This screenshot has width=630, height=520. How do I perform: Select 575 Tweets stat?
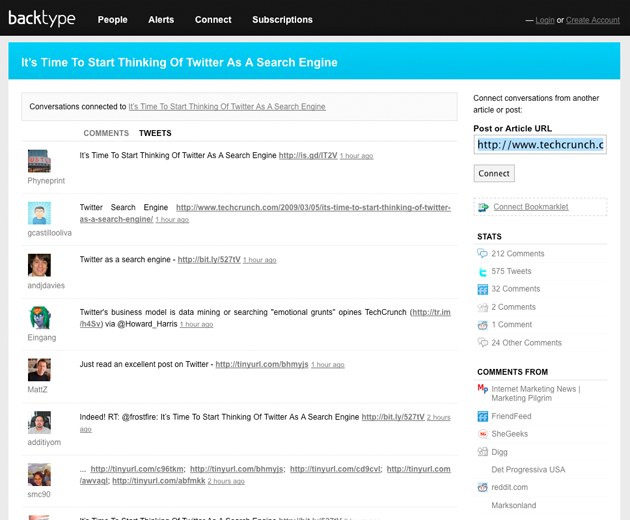(x=511, y=271)
